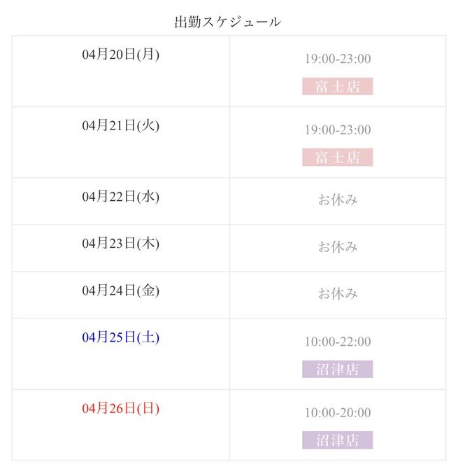Image resolution: width=458 pixels, height=476 pixels.
Task: Click the 出勤スケジュール heading
Action: 228,22
